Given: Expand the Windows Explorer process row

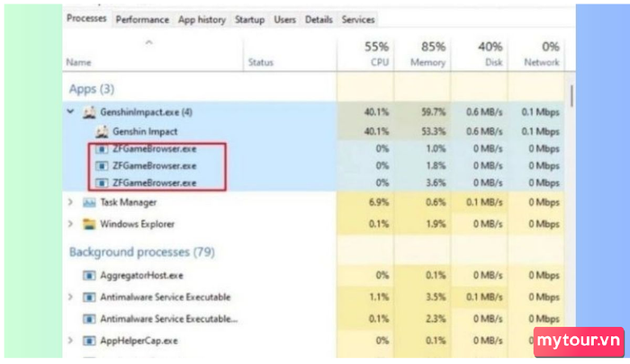Looking at the screenshot, I should (71, 224).
